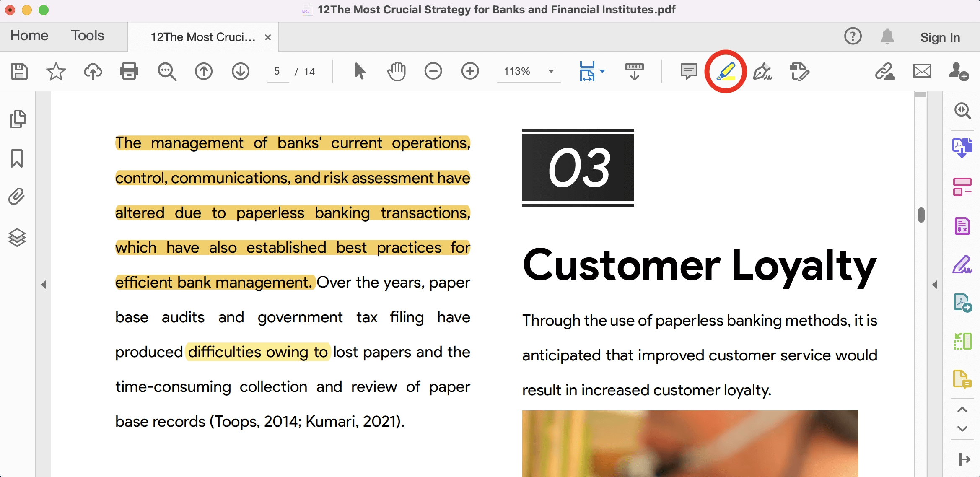Click the page number input field
The image size is (980, 477).
coord(277,71)
